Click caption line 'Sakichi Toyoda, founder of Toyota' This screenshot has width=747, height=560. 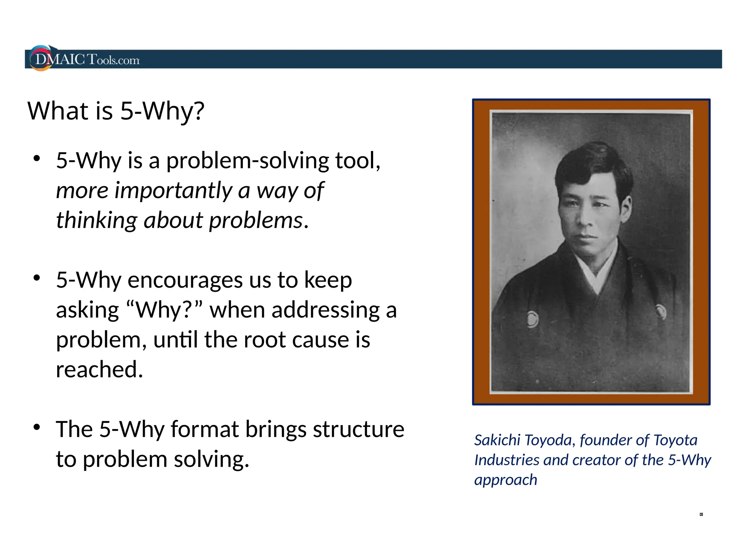tap(585, 440)
